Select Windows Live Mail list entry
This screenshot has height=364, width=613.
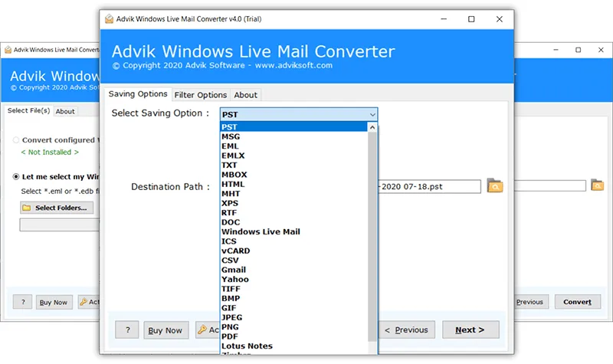click(293, 231)
